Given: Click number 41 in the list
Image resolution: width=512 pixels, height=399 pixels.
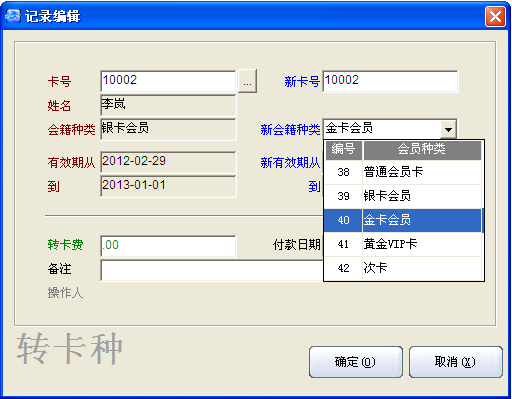Looking at the screenshot, I should pyautogui.click(x=343, y=244).
